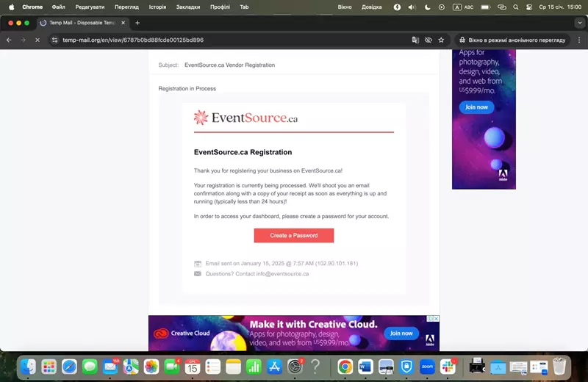View site information icon in address bar
Image resolution: width=588 pixels, height=382 pixels.
pyautogui.click(x=54, y=40)
